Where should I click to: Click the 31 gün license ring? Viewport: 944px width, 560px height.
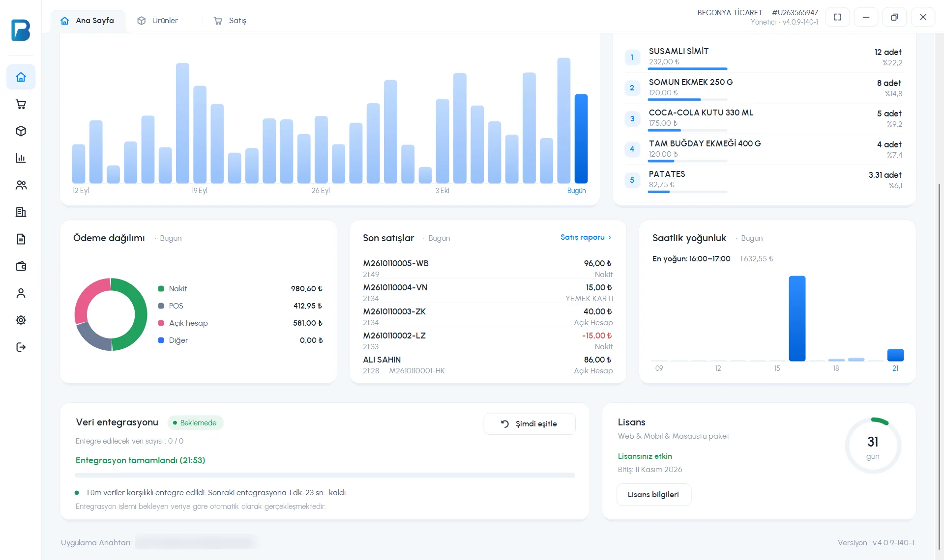873,446
